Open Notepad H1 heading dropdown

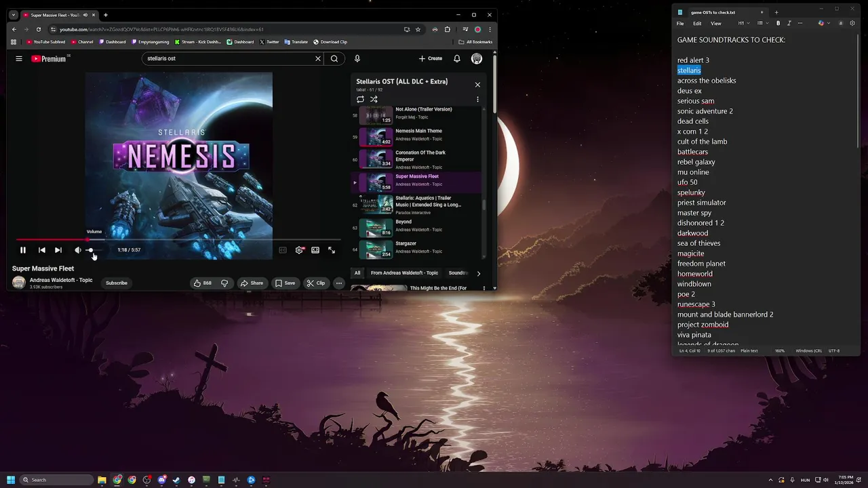point(744,23)
